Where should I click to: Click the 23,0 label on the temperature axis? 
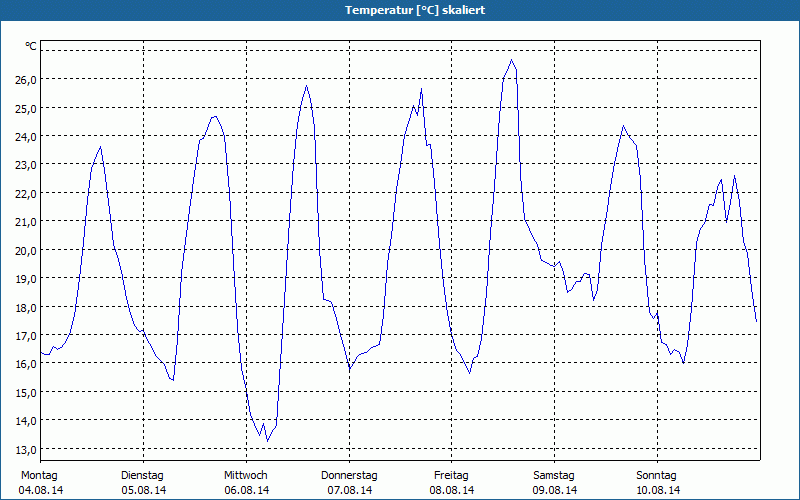coord(24,164)
